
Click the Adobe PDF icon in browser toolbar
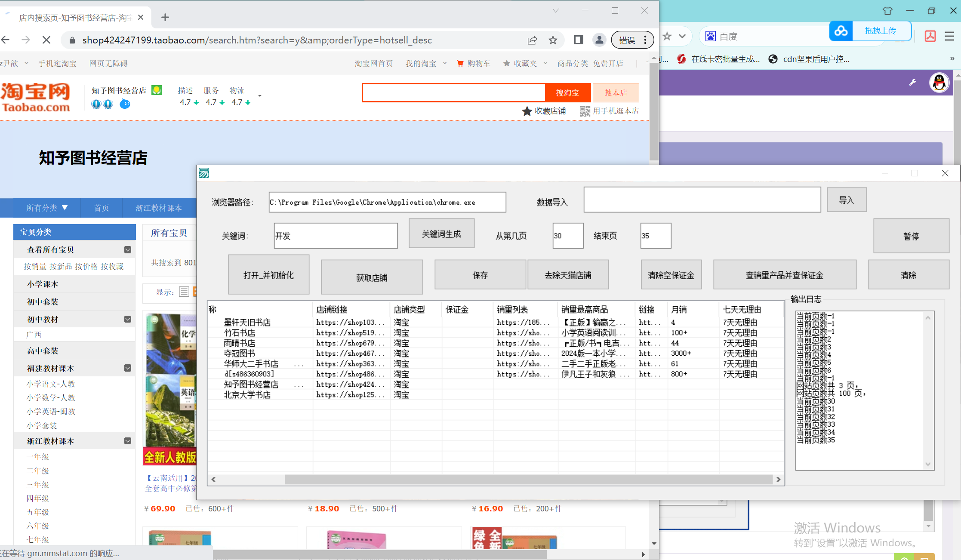pyautogui.click(x=930, y=37)
